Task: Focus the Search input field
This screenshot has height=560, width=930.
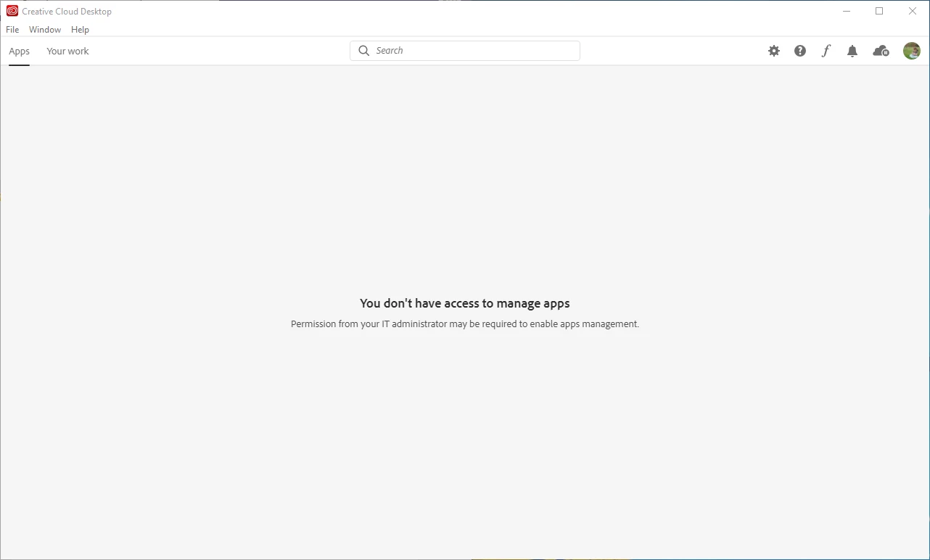Action: [x=465, y=51]
